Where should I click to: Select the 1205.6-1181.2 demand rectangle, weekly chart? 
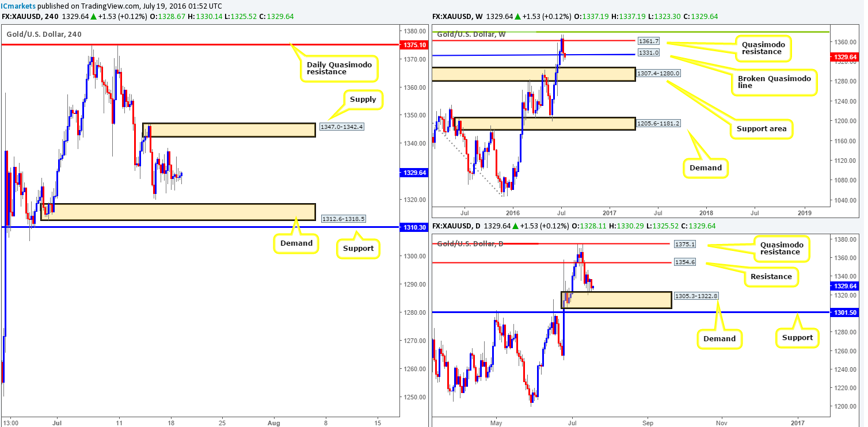click(x=545, y=124)
